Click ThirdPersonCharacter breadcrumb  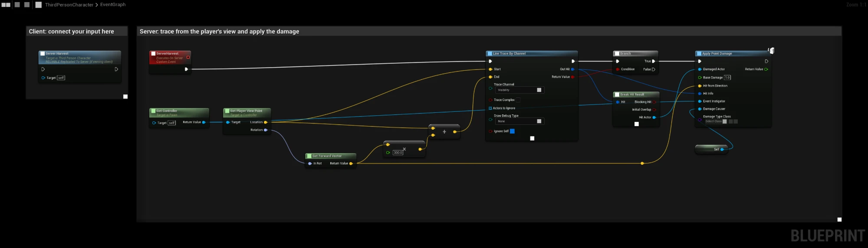tap(69, 5)
